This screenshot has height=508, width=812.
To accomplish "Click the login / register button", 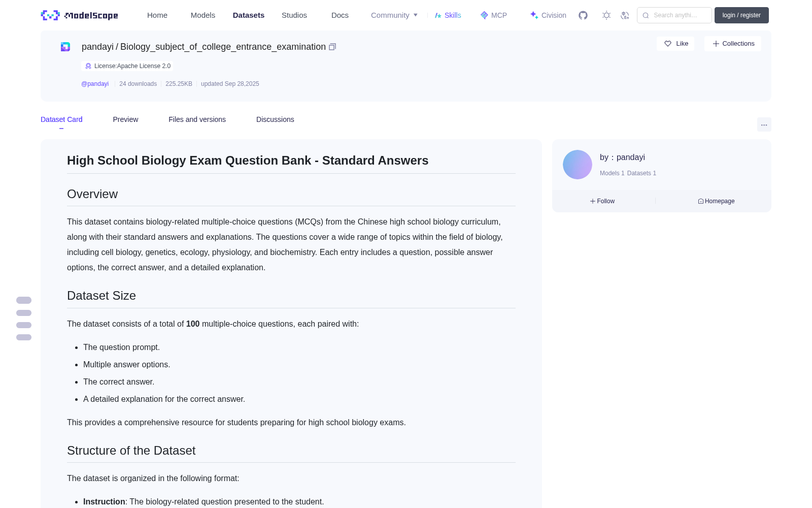I will tap(741, 15).
